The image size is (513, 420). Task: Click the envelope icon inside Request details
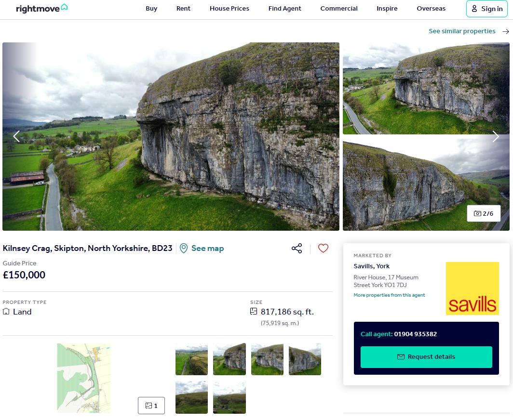401,357
